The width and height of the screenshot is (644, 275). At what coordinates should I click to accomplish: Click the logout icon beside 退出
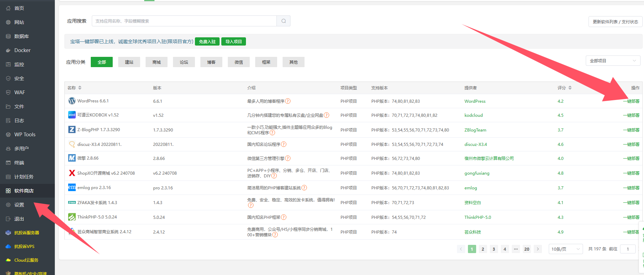[x=8, y=219]
